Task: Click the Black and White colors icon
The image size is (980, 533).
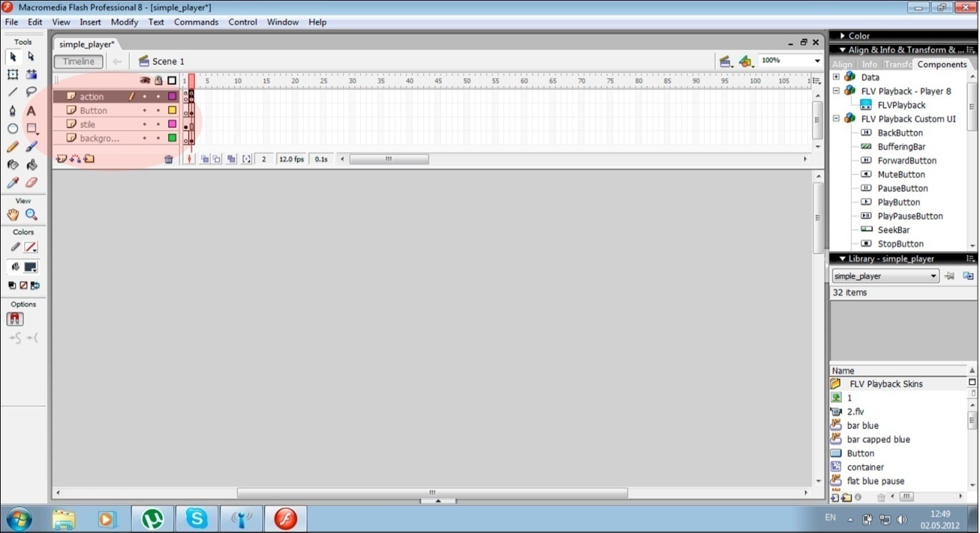Action: click(12, 285)
